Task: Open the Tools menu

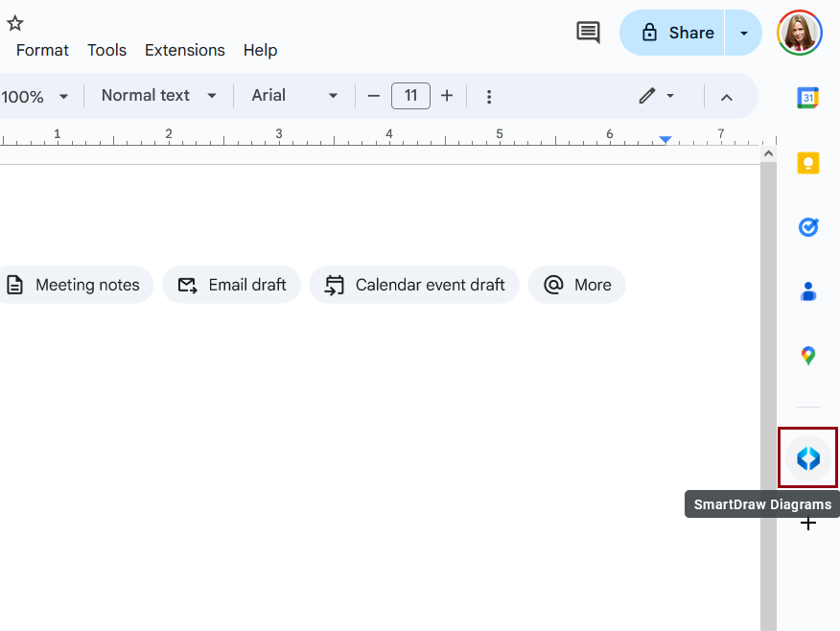Action: point(106,50)
